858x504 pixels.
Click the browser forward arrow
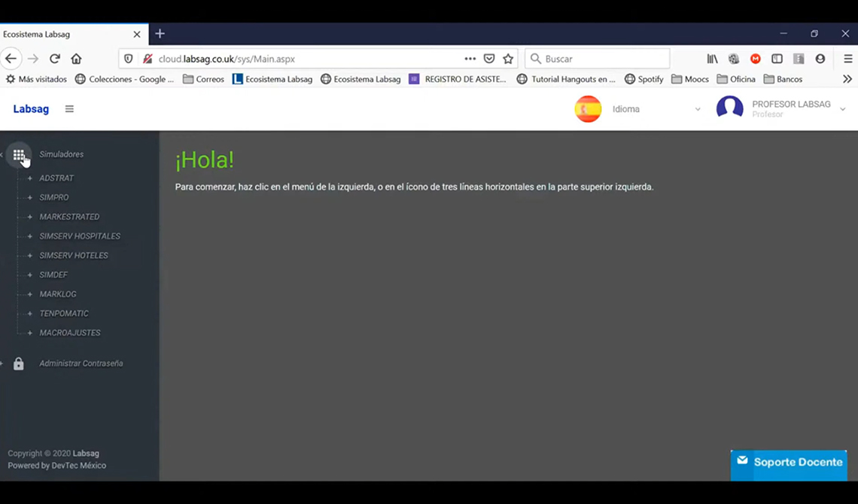[x=33, y=59]
